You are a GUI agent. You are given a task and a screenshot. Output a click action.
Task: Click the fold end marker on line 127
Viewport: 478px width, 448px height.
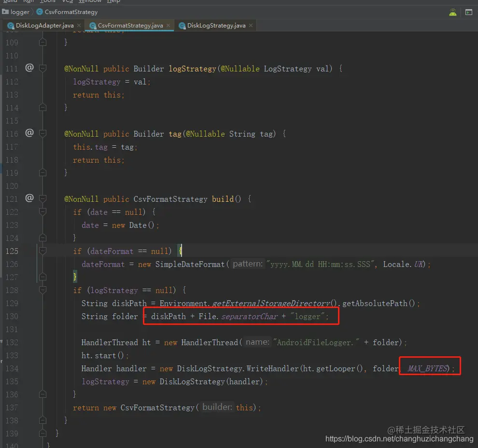pos(42,277)
